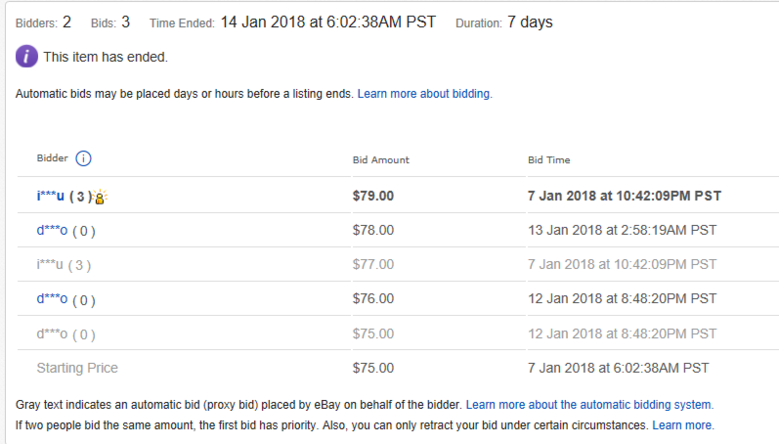Select the $79.00 winning bid amount
This screenshot has height=444, width=779.
click(373, 196)
